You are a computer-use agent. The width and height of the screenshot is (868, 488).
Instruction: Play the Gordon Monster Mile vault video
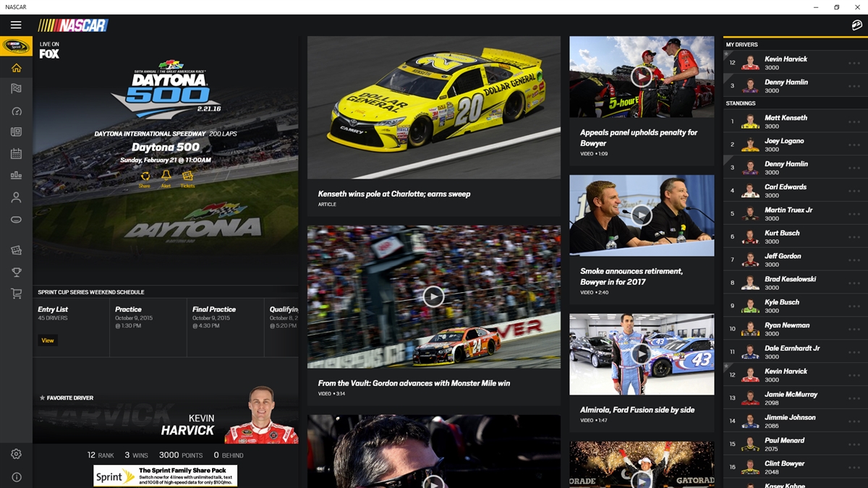point(433,296)
